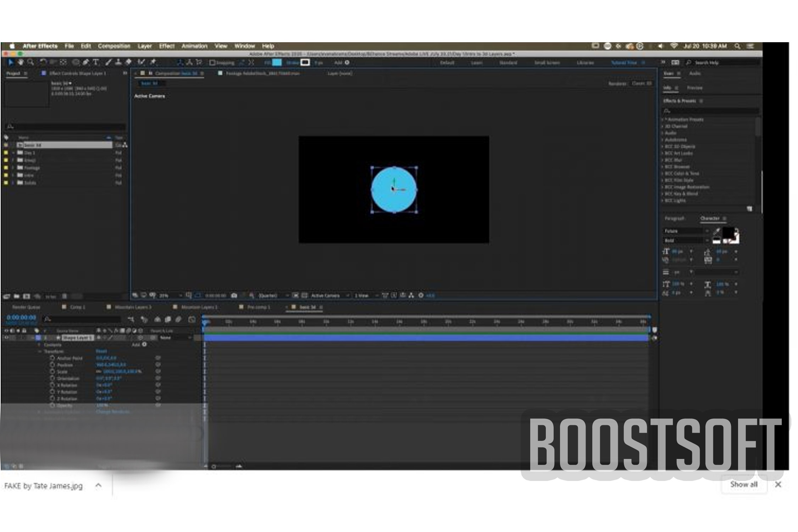Select the Clone Stamp tool
The width and height of the screenshot is (798, 532).
click(118, 62)
